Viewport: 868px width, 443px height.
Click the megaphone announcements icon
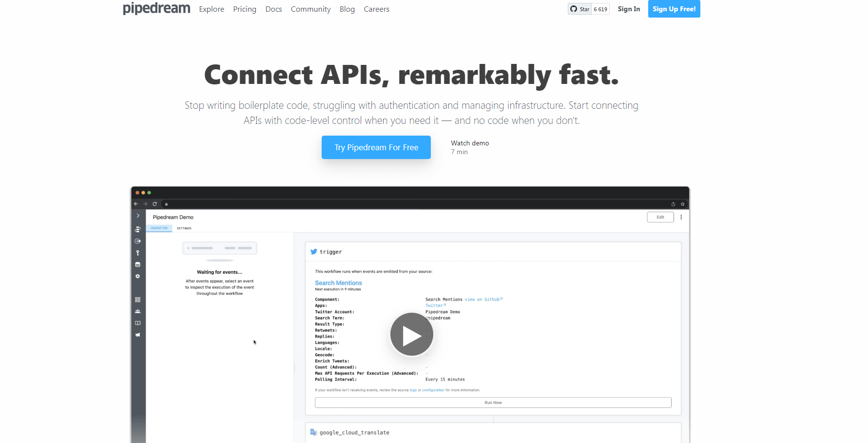click(x=138, y=335)
